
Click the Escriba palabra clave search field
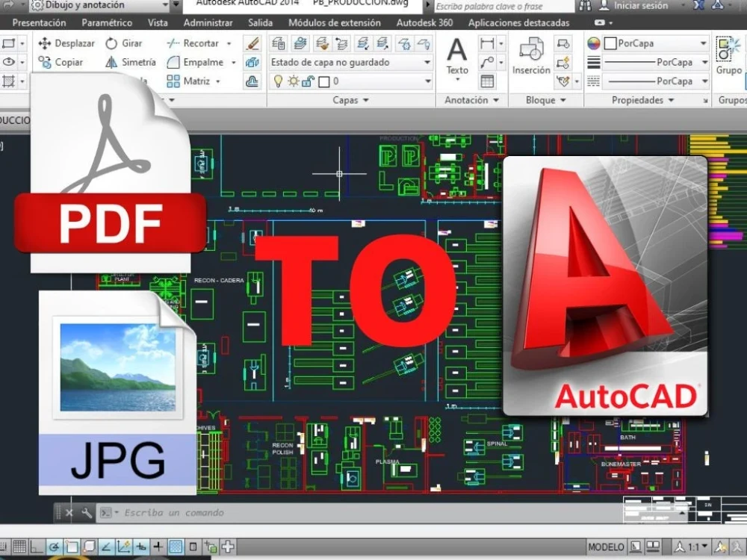(503, 6)
